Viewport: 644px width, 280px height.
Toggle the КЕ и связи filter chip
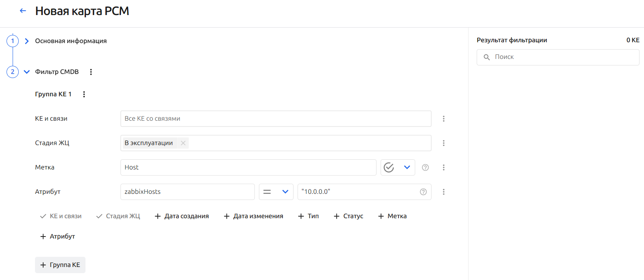[x=61, y=216]
